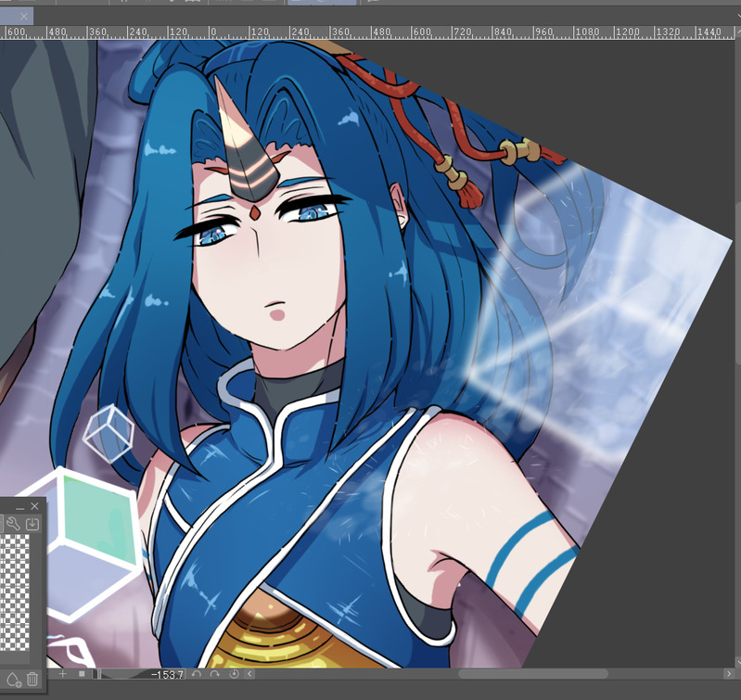Click the import-to-palette download icon
741x700 pixels.
[32, 524]
